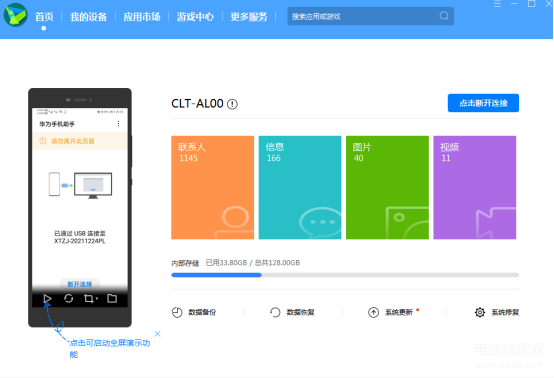Click the videos count 11
This screenshot has height=378, width=554.
[446, 158]
